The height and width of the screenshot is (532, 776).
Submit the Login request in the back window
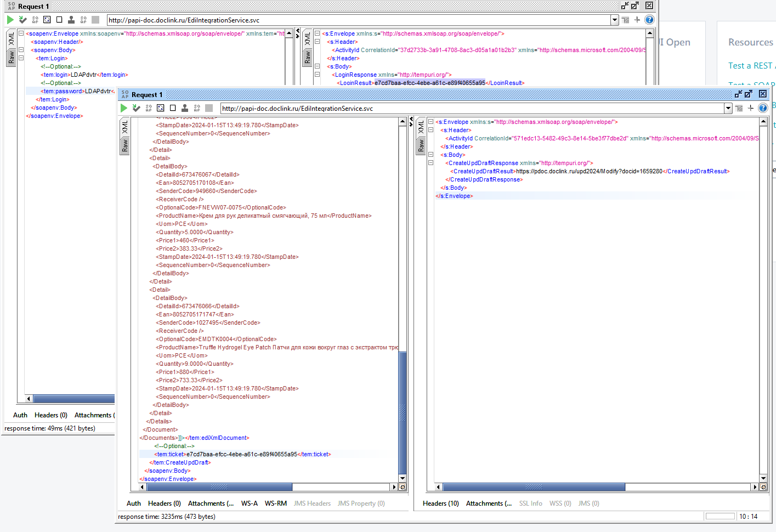(10, 20)
